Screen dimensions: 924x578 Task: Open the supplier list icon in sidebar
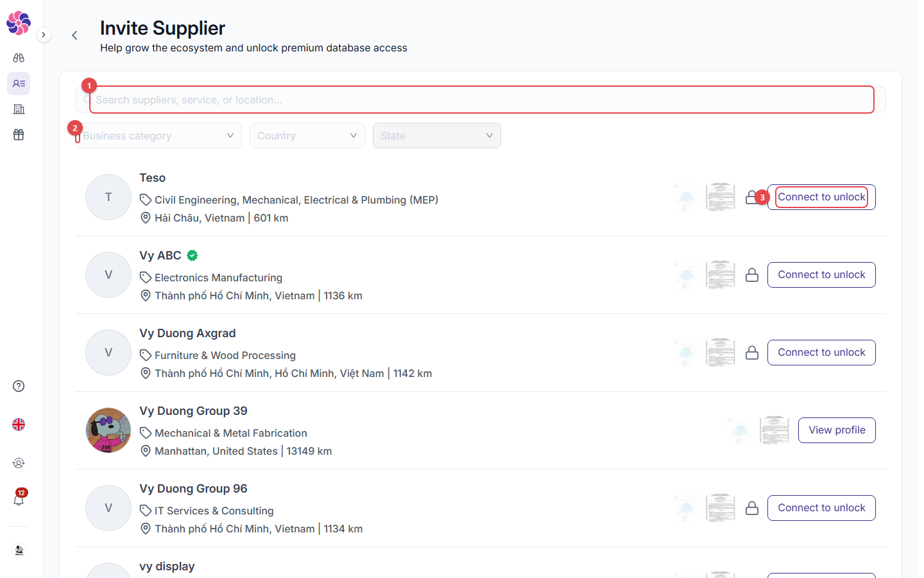click(19, 83)
